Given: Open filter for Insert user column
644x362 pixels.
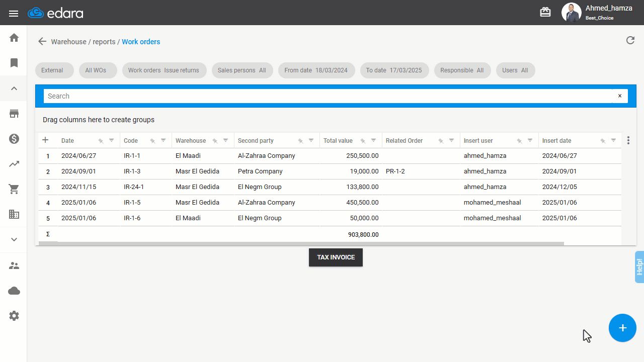Looking at the screenshot, I should [530, 140].
